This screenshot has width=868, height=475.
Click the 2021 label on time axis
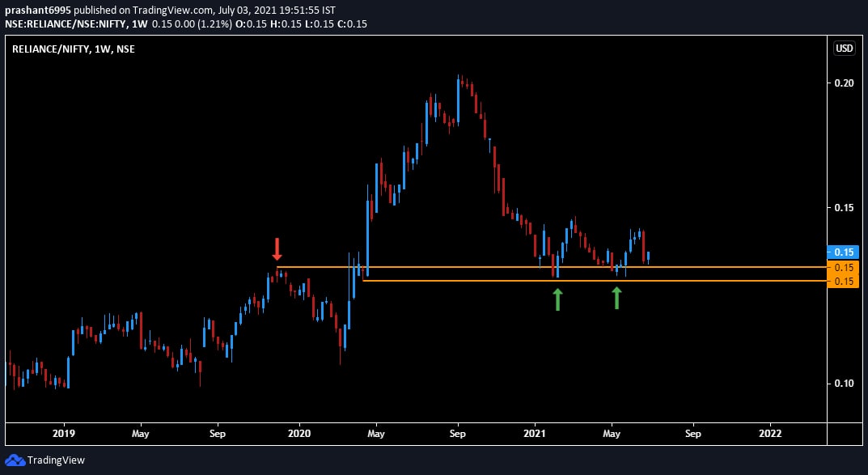click(x=535, y=434)
